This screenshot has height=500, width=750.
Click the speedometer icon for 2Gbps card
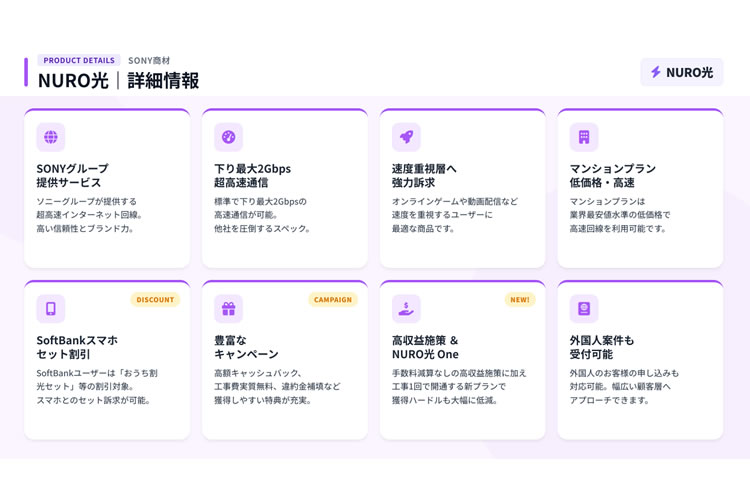click(229, 137)
